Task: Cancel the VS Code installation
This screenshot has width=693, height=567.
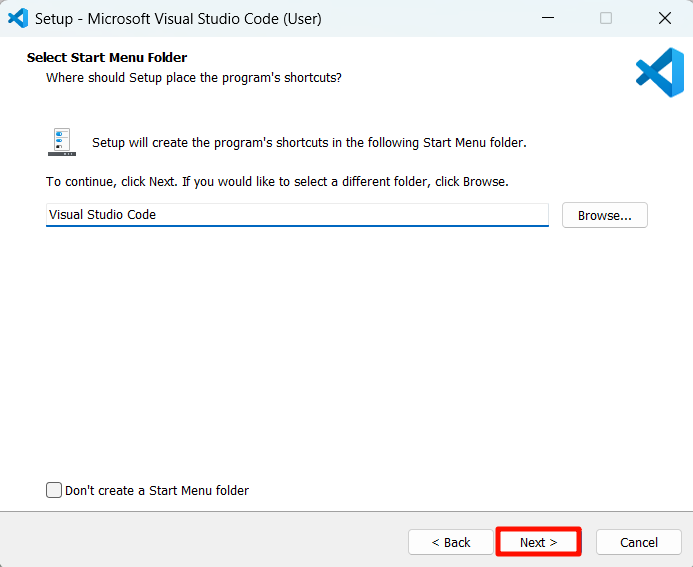Action: click(638, 542)
